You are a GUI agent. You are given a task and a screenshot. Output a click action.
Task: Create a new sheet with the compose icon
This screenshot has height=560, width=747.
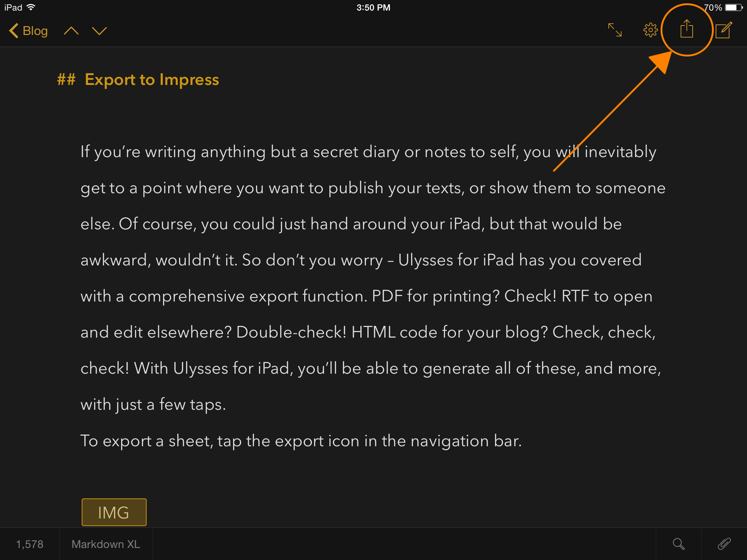coord(724,30)
